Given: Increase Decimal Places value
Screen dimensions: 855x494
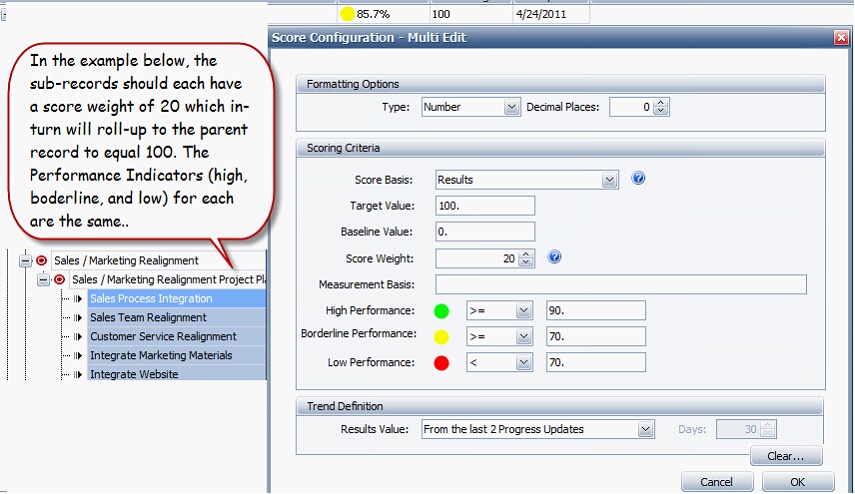Looking at the screenshot, I should pyautogui.click(x=661, y=103).
